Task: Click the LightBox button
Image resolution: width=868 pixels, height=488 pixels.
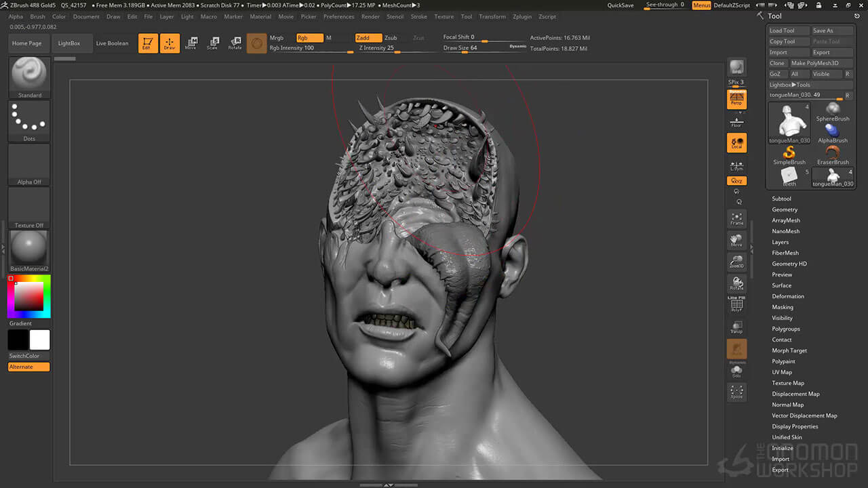Action: coord(69,43)
